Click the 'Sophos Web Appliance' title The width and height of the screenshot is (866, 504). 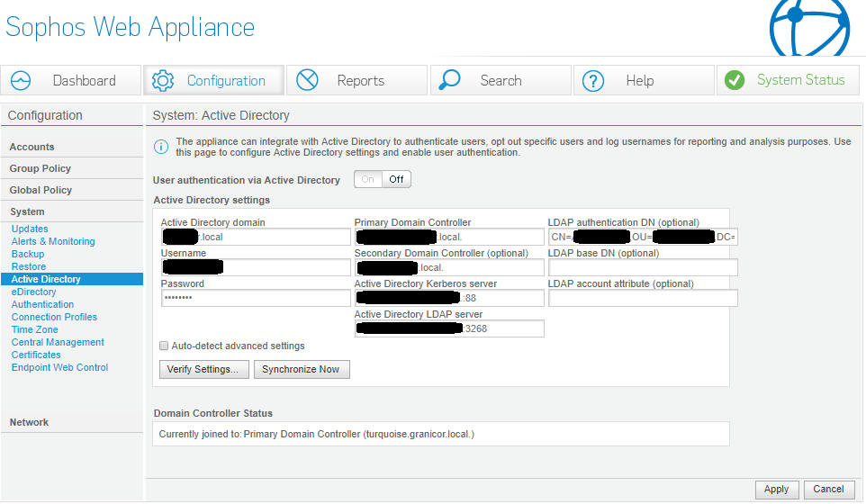(130, 27)
